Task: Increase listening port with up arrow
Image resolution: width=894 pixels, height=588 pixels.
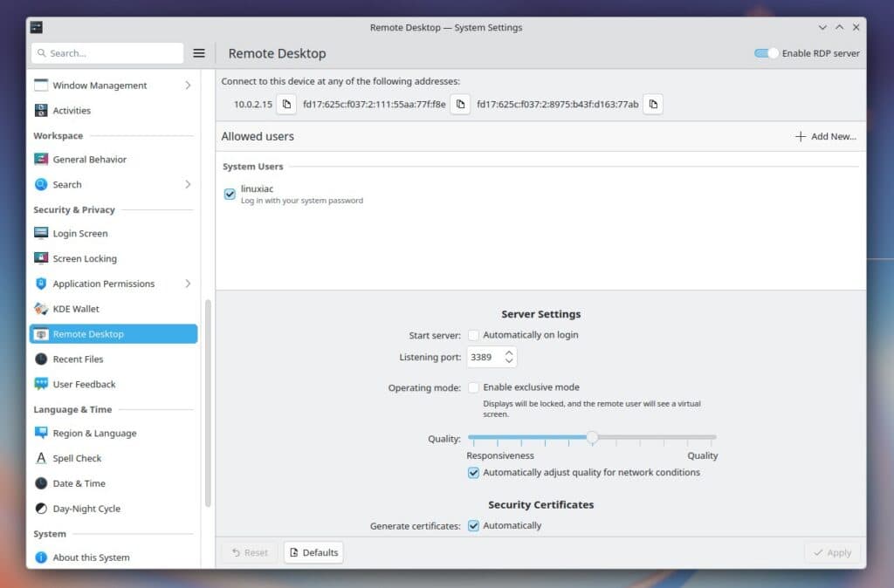Action: [509, 352]
